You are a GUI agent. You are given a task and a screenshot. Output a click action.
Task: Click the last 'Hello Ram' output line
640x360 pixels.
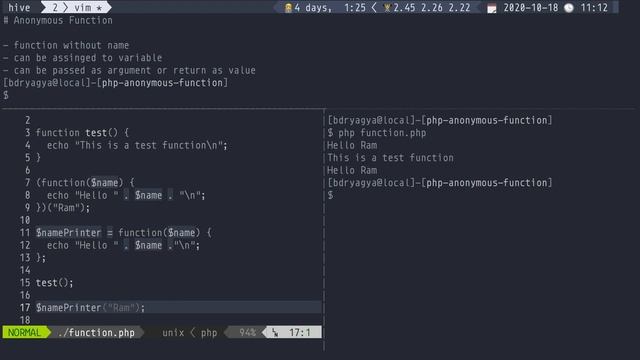[352, 170]
